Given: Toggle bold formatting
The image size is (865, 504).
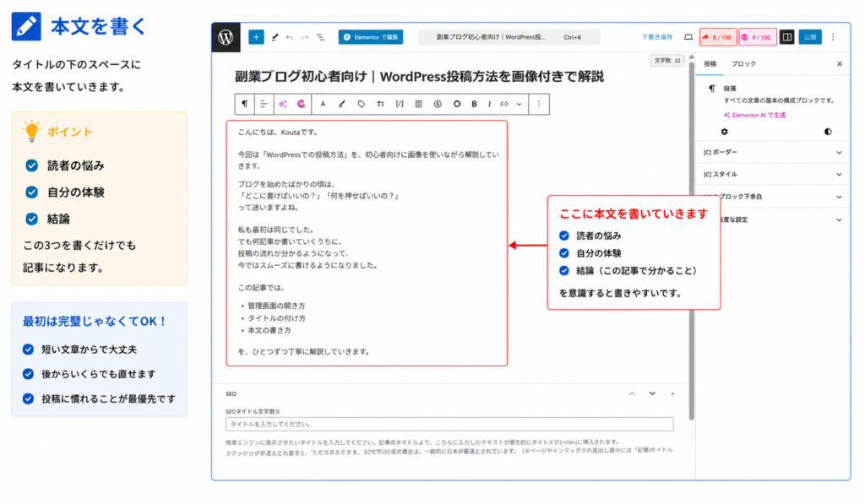Looking at the screenshot, I should [x=474, y=104].
